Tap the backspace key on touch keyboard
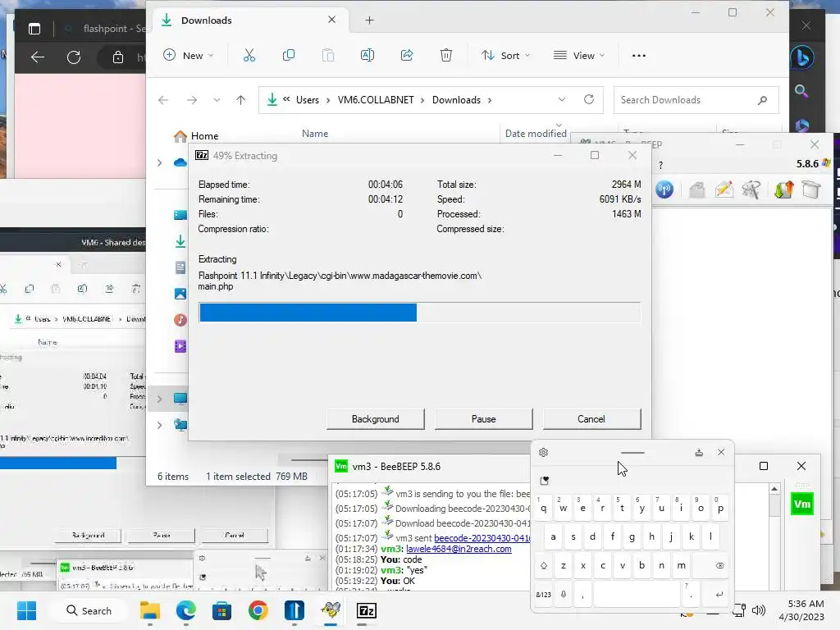Viewport: 840px width, 630px height. pos(719,565)
